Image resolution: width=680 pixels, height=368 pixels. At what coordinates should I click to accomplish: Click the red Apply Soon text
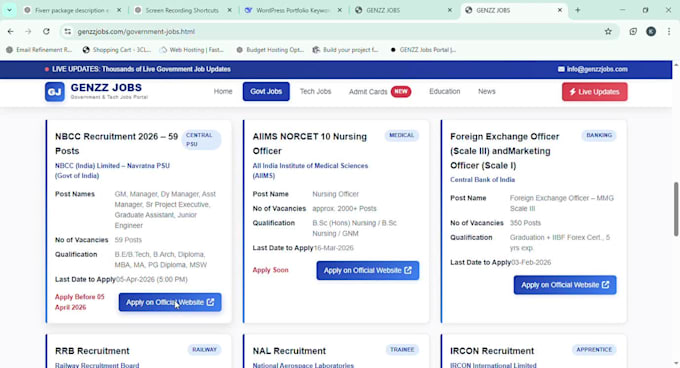(270, 270)
